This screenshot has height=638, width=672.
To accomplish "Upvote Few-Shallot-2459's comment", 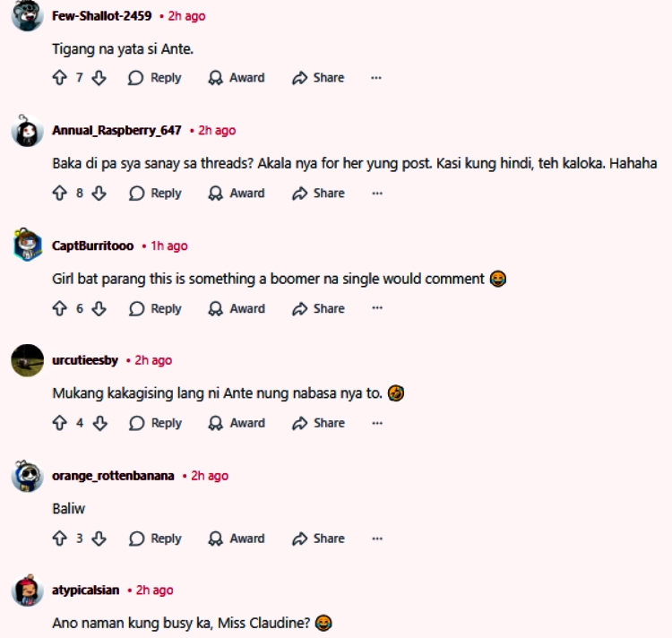I will point(60,78).
